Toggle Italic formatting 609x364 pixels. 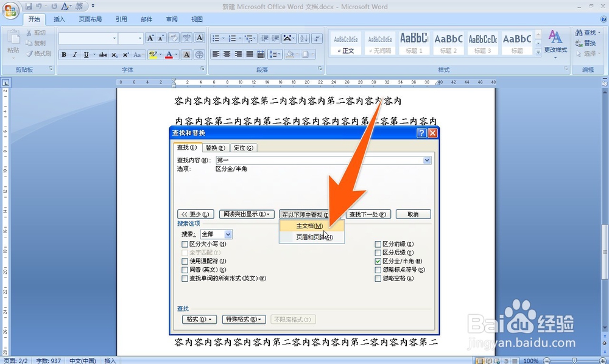(x=74, y=55)
